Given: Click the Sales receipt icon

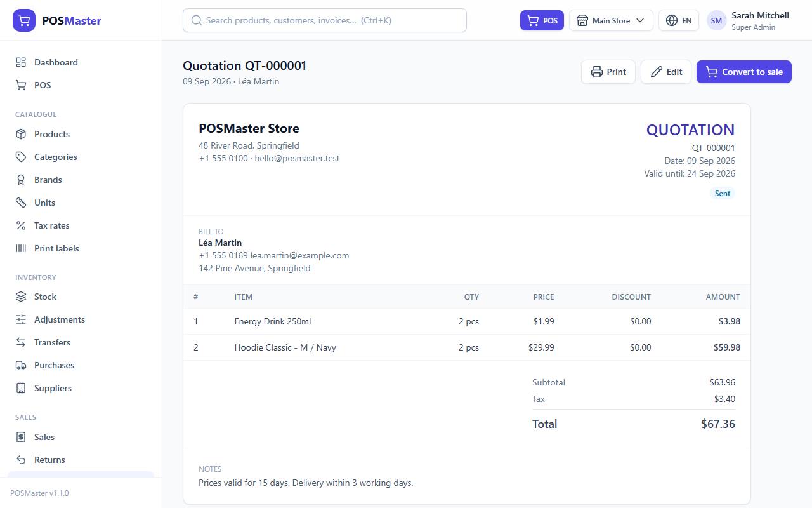Looking at the screenshot, I should tap(21, 437).
